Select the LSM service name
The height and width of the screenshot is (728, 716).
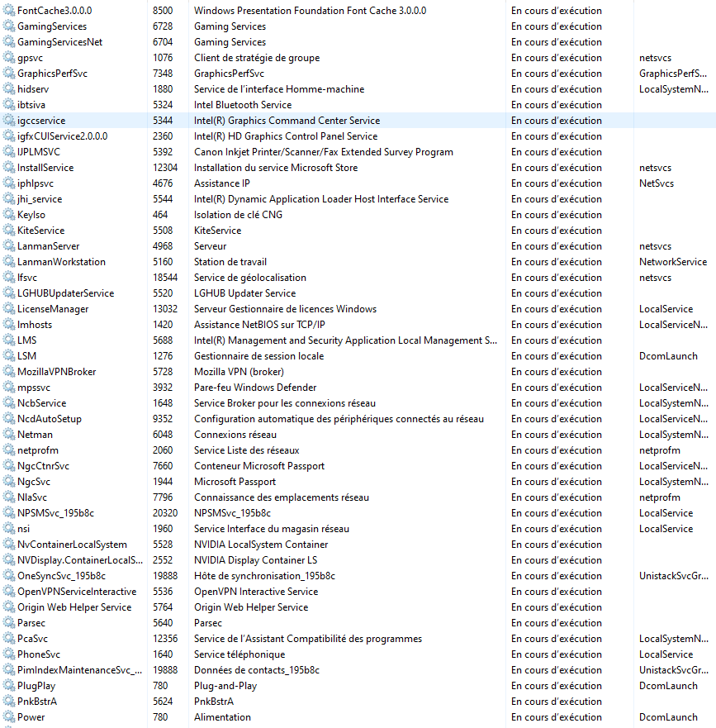[x=27, y=356]
